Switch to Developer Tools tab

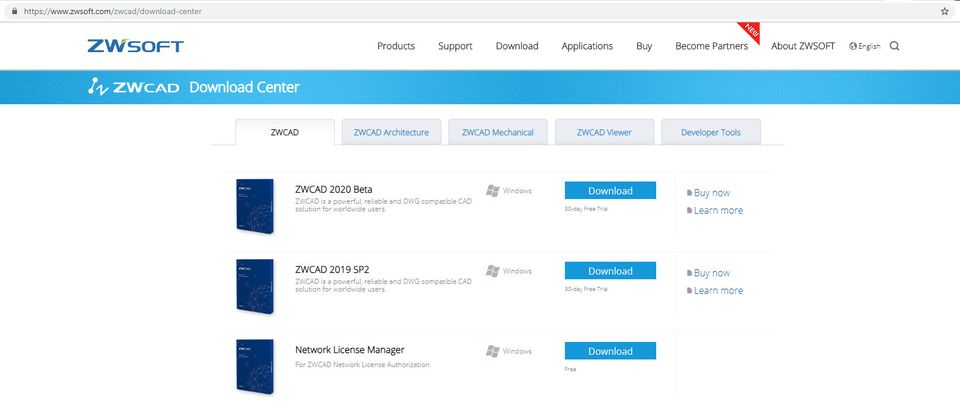pyautogui.click(x=711, y=132)
